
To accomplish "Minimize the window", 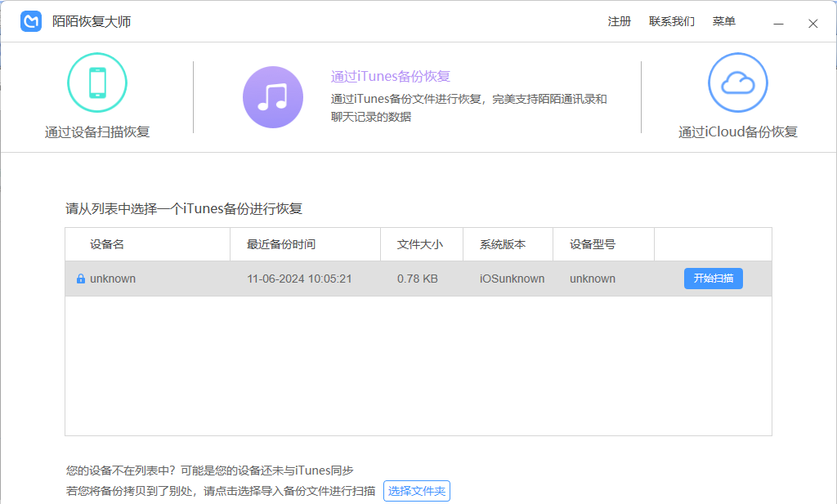I will tap(781, 24).
